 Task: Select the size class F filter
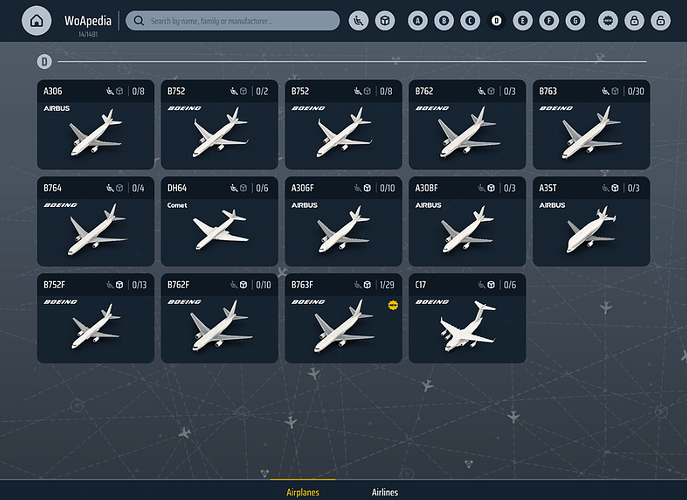(548, 20)
